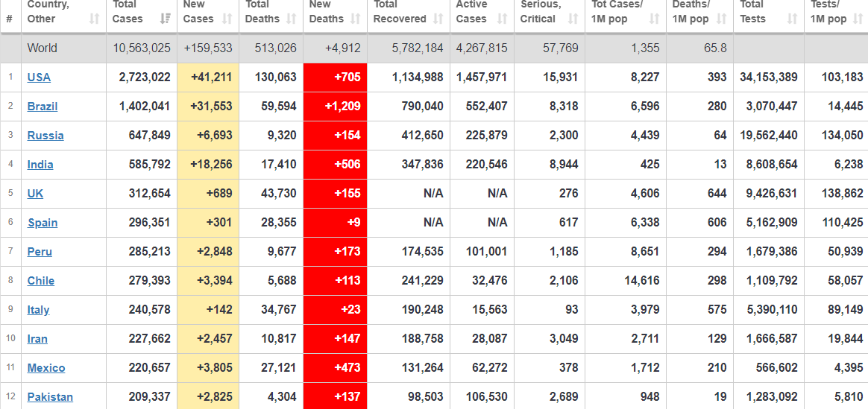Select world new deaths +4,912
868x409 pixels.
[344, 48]
